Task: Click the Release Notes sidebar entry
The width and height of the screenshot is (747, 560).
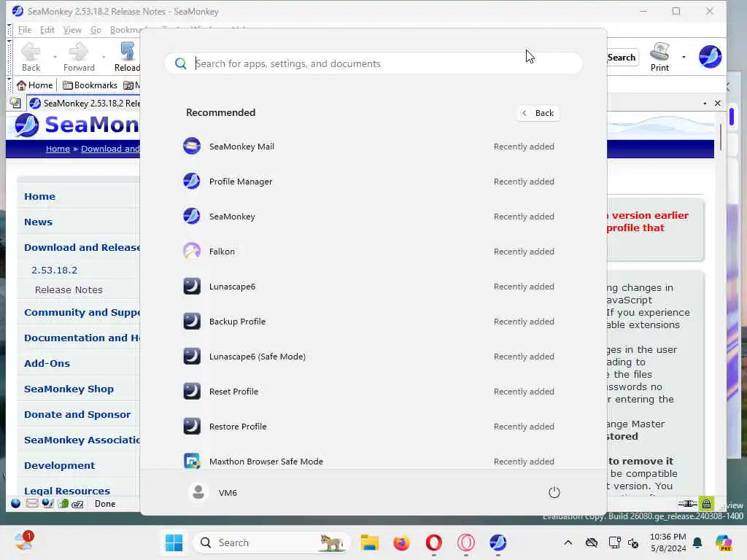Action: pos(69,289)
